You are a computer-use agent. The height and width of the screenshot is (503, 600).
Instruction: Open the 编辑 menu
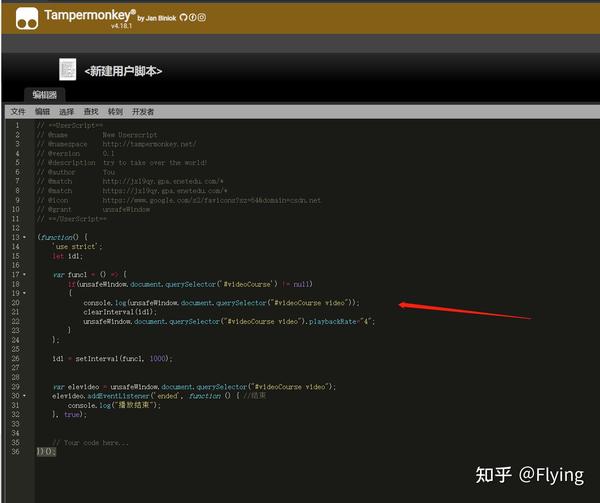point(42,112)
